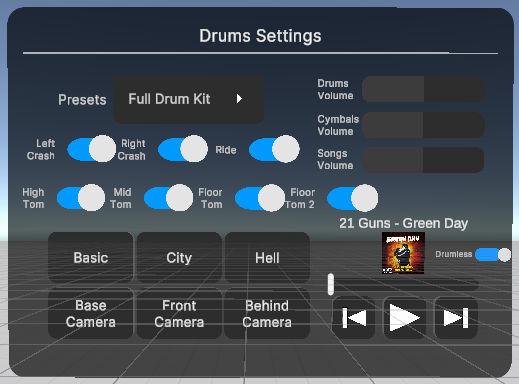Switch off the Floor Tom toggle
519x384 pixels.
tap(260, 198)
